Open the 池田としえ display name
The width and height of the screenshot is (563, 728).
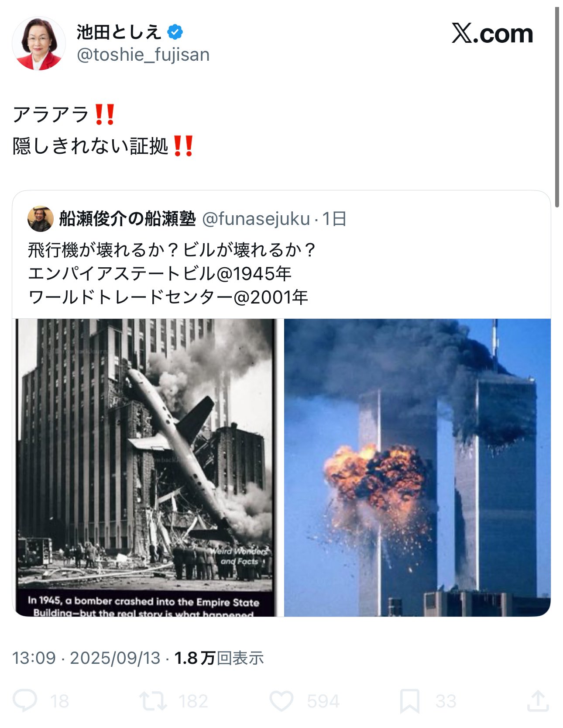[119, 32]
